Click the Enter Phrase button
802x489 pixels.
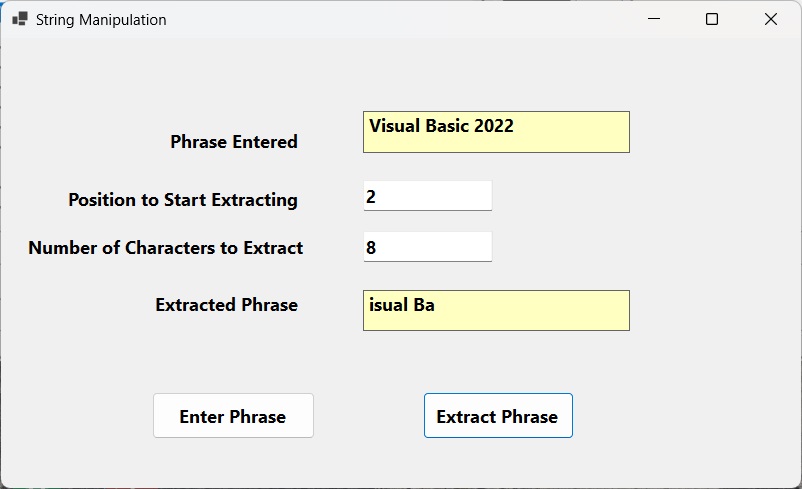(233, 415)
